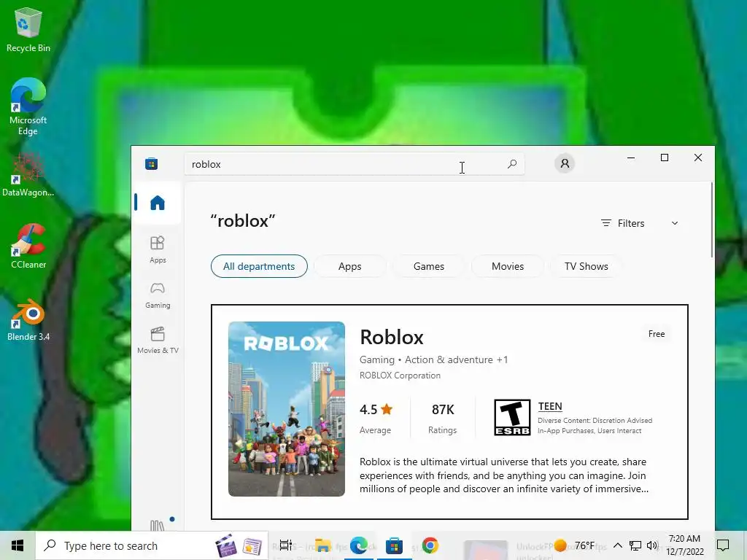The image size is (747, 560).
Task: Show hidden system tray icons
Action: pos(617,545)
